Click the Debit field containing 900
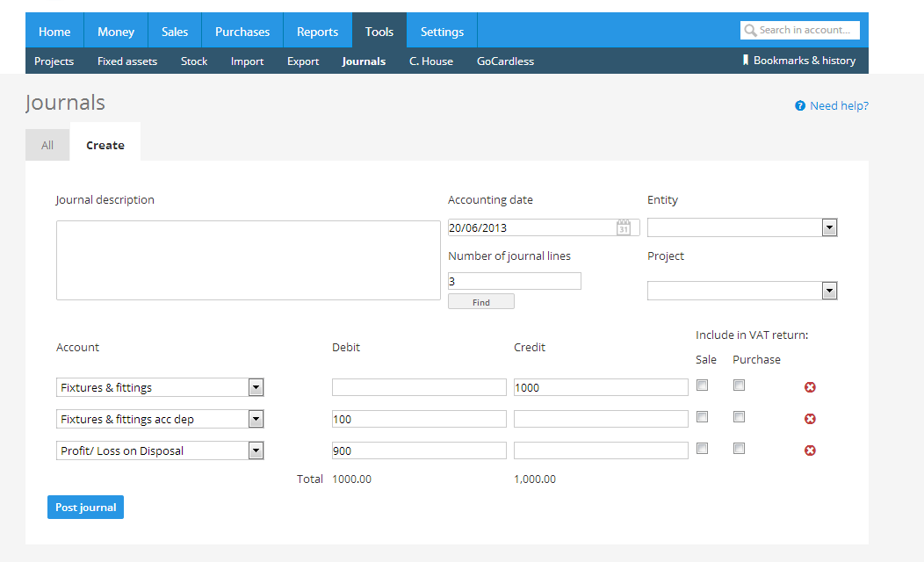The image size is (924, 562). pos(419,450)
